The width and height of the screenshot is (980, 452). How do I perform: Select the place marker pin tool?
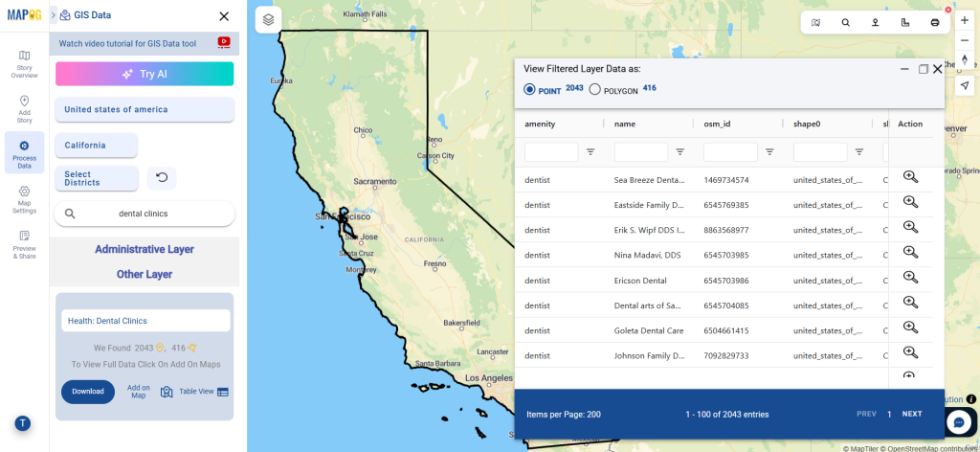tap(875, 22)
